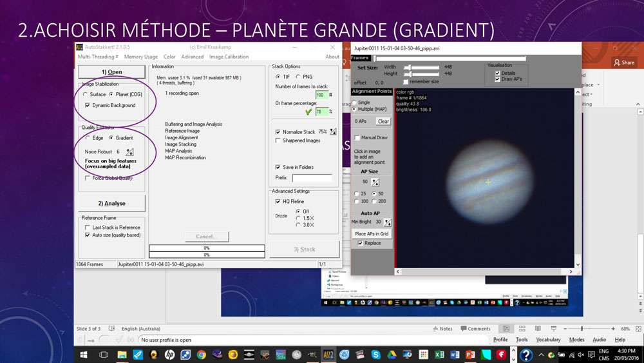Open Google Drive from the taskbar
Image resolution: width=644 pixels, height=363 pixels.
tap(392, 355)
